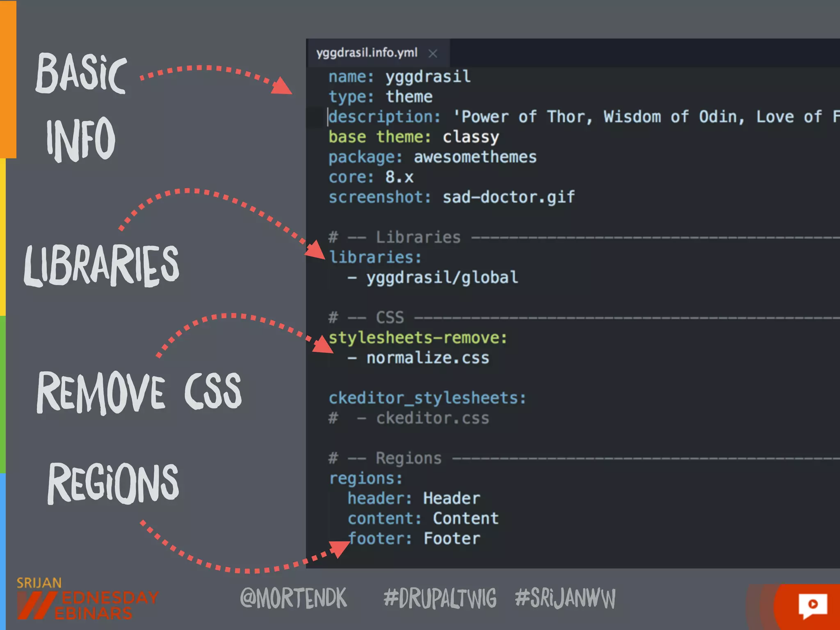The height and width of the screenshot is (630, 840).
Task: Click the 'content: Content' region line
Action: click(x=423, y=518)
